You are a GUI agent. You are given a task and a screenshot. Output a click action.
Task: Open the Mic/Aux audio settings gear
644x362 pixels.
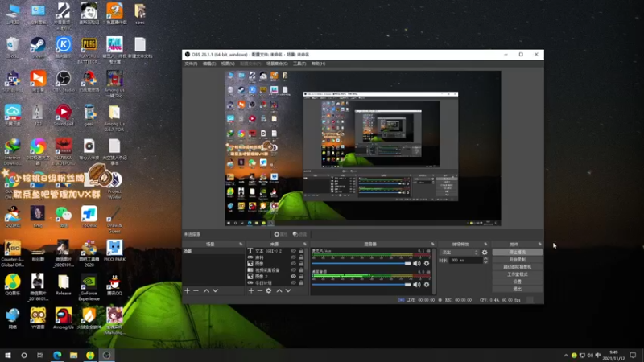pos(427,264)
